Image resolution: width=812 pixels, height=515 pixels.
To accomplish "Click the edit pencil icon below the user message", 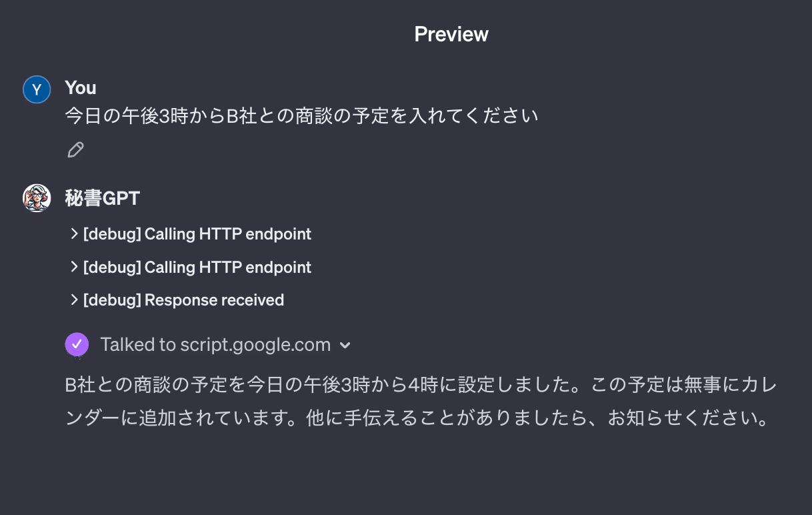I will click(75, 149).
